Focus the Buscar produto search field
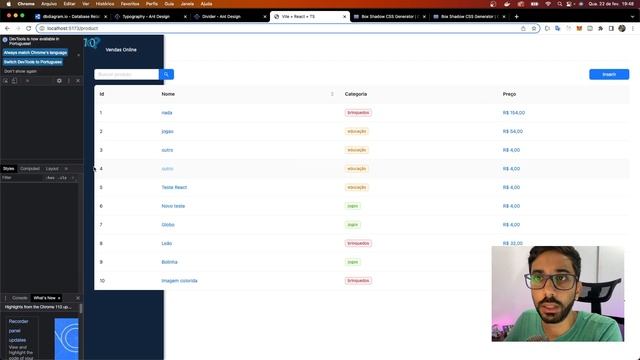Screen dimensions: 640x360 (x=127, y=74)
